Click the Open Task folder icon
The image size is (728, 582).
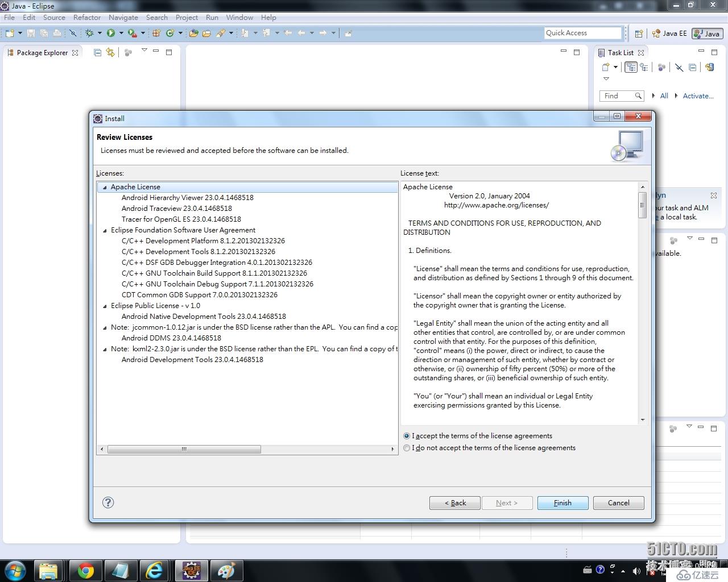(x=206, y=33)
